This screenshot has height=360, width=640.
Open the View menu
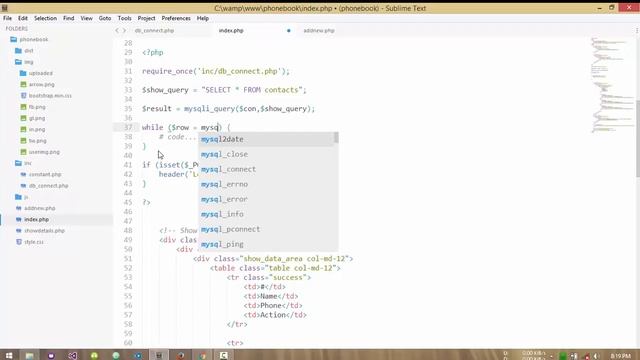87,18
